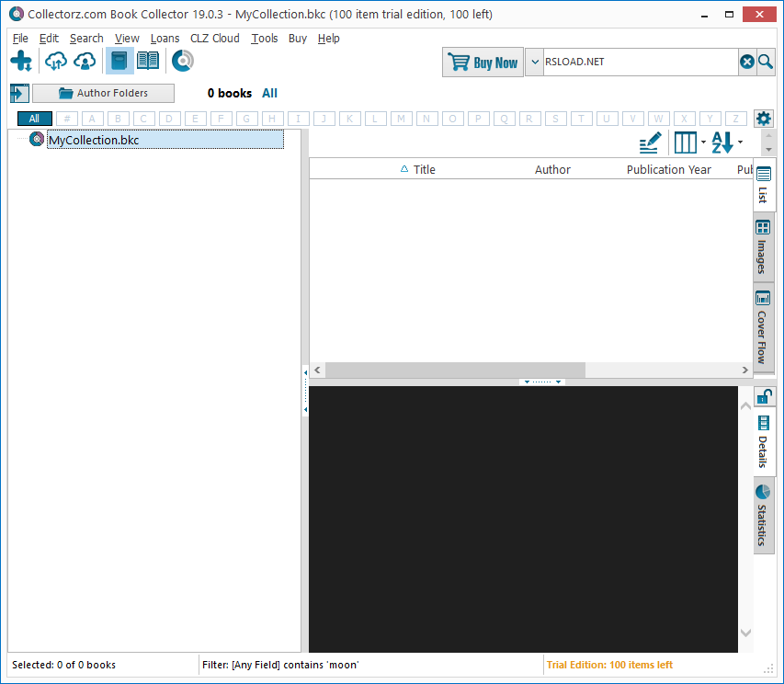
Task: Sort by the Author column header
Action: pyautogui.click(x=552, y=169)
